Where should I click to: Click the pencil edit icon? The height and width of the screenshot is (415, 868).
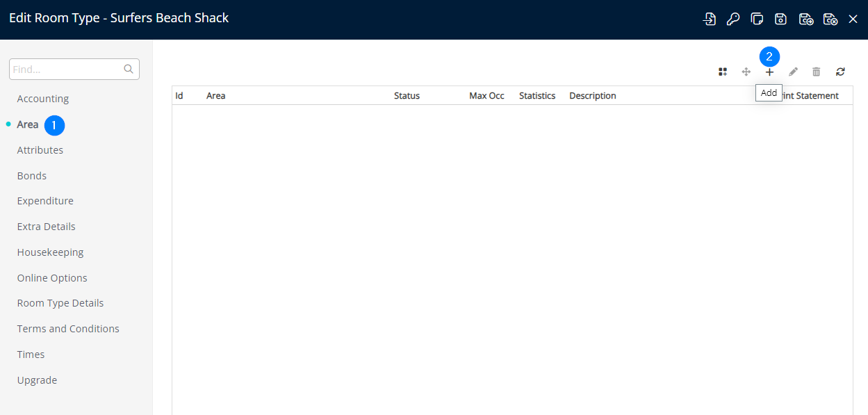point(793,72)
